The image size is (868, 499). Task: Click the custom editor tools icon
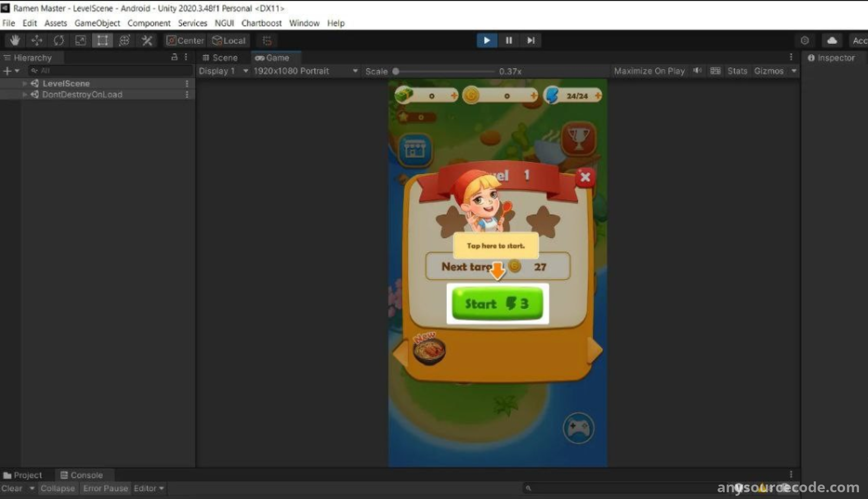pyautogui.click(x=146, y=41)
